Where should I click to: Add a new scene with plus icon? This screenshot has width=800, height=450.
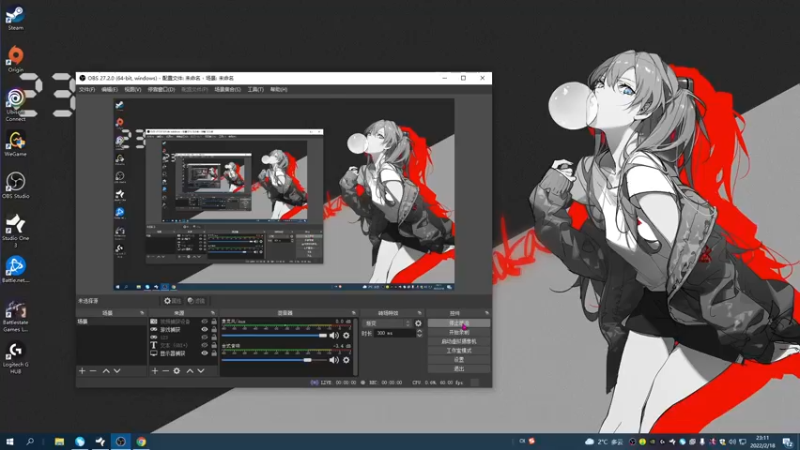tap(82, 371)
